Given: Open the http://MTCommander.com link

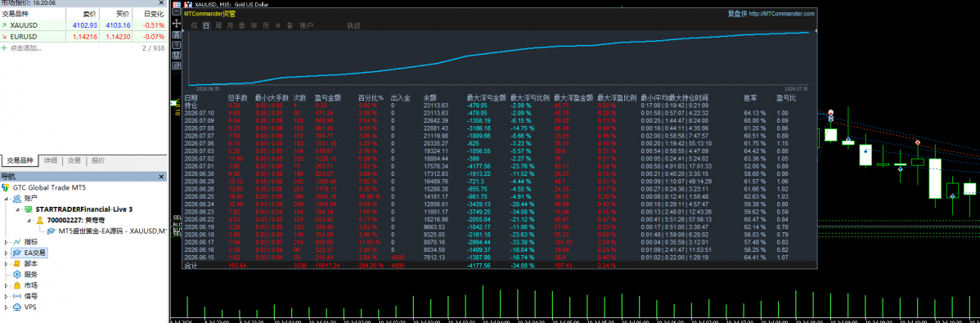Looking at the screenshot, I should click(x=781, y=13).
